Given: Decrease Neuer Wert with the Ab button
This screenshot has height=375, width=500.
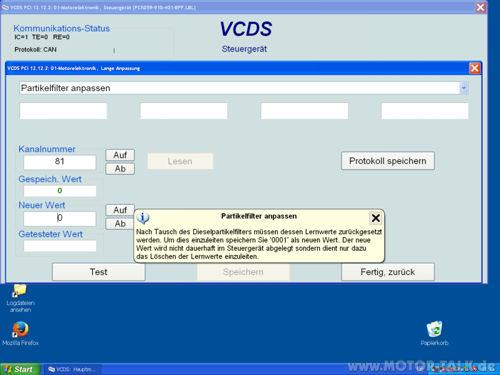Looking at the screenshot, I should click(120, 224).
